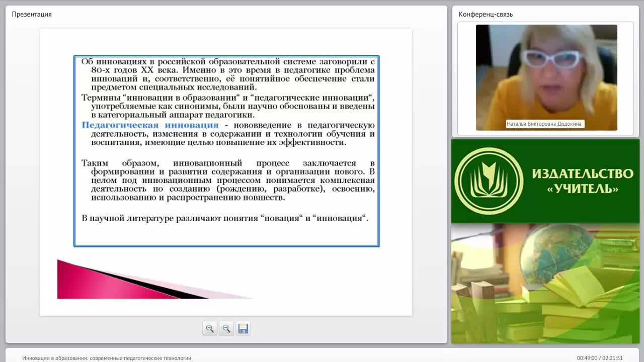
Task: Click the sentence about новация и инновация
Action: tap(225, 218)
